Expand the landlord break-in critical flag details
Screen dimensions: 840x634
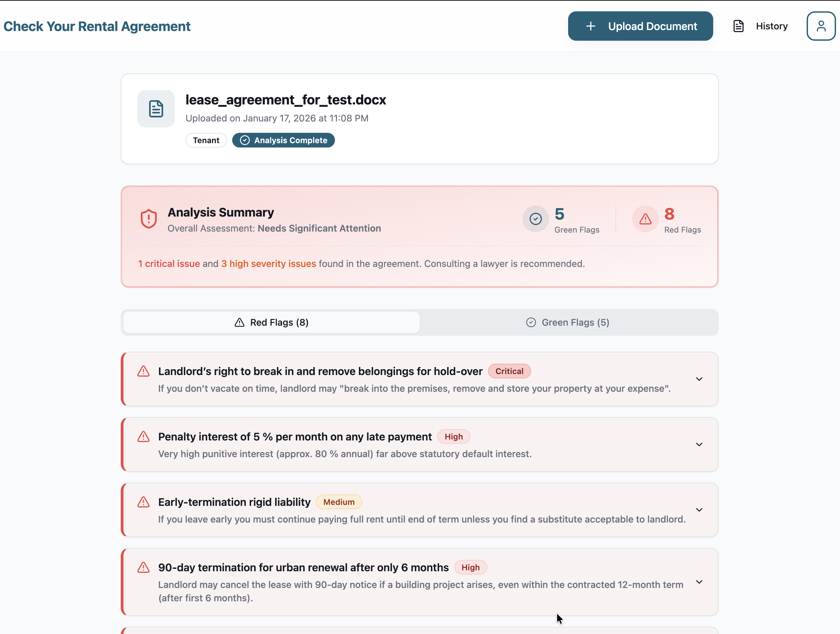(700, 379)
